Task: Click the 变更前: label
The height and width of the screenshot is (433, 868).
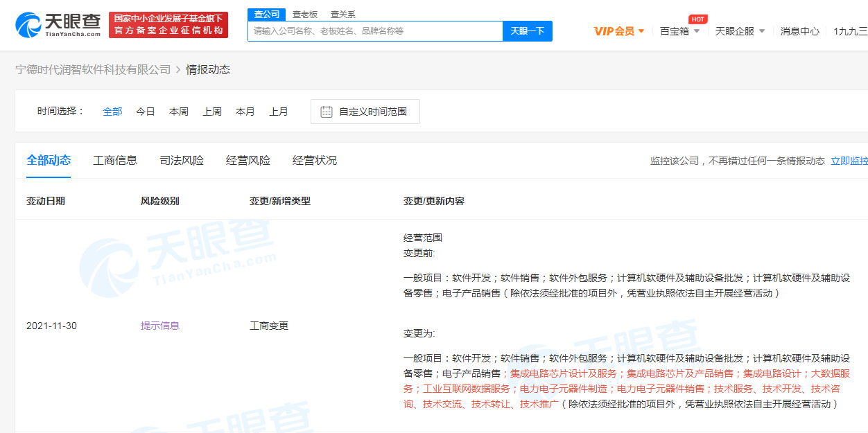Action: coord(419,253)
